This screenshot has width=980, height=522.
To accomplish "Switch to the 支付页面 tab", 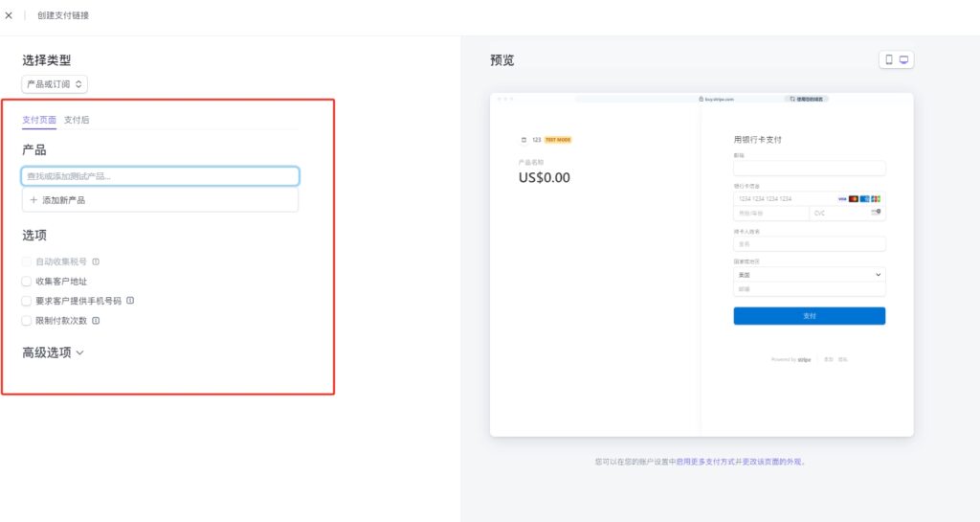I will pyautogui.click(x=39, y=120).
